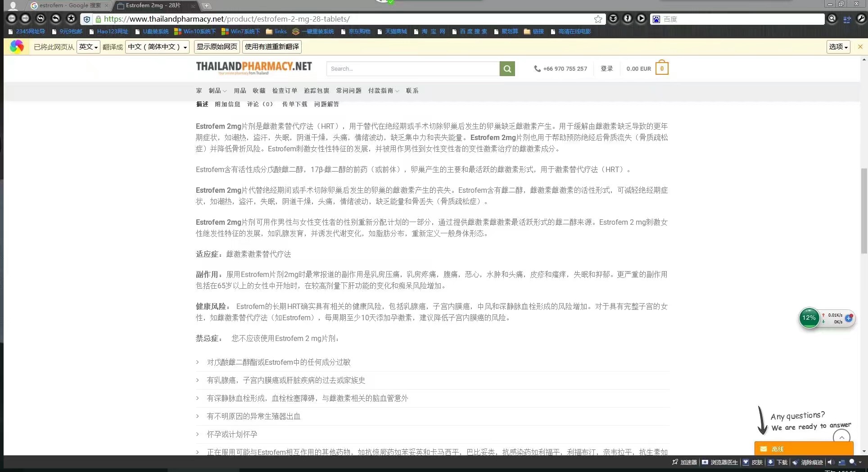Click the play-arrow toolbar icon
The width and height of the screenshot is (868, 472).
click(x=641, y=18)
